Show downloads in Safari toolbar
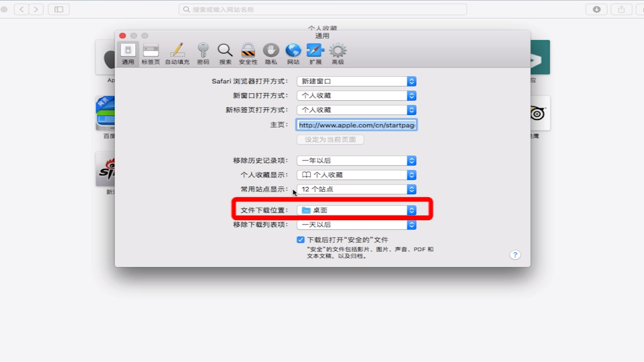Screen dimensions: 644x362 click(597, 9)
